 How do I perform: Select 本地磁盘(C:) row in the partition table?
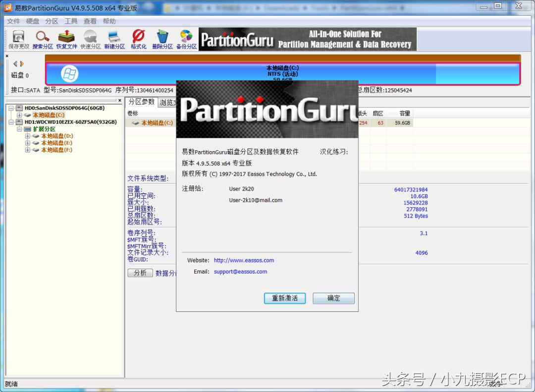269,122
